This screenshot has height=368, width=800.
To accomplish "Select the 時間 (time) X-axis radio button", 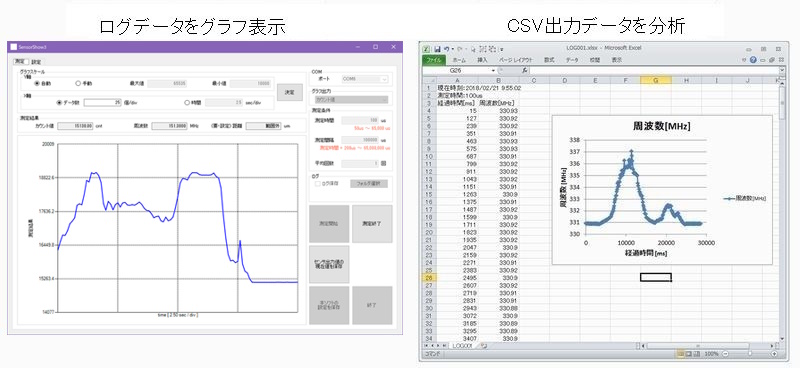I will click(187, 103).
